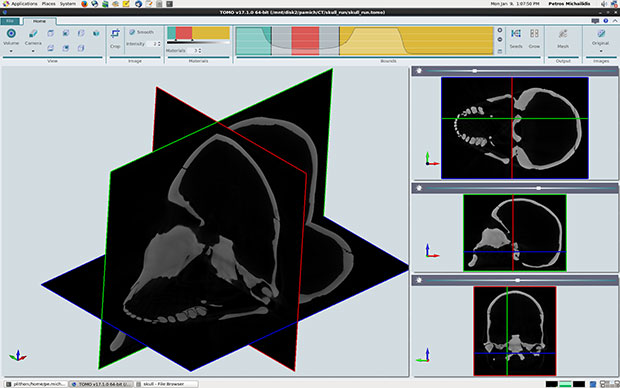Screen dimensions: 620x388
Task: Click the Materials count field
Action: coord(193,51)
